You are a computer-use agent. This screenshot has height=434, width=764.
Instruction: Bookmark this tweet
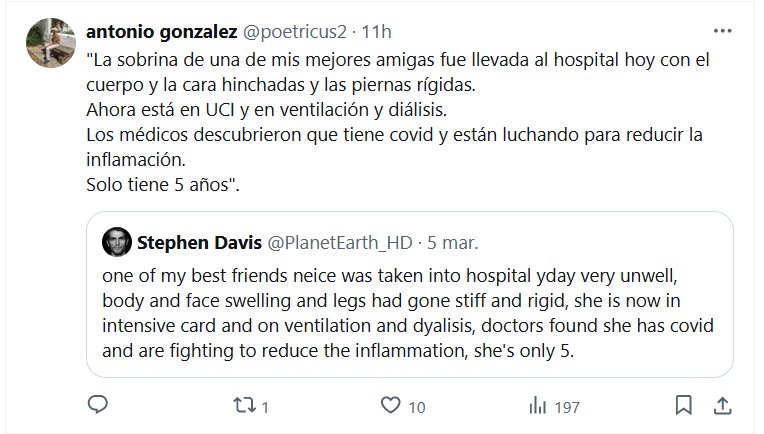click(x=684, y=405)
